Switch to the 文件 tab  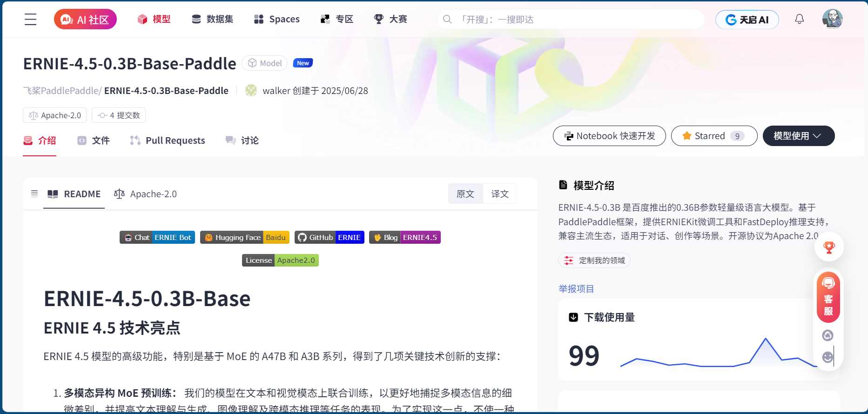click(x=93, y=140)
